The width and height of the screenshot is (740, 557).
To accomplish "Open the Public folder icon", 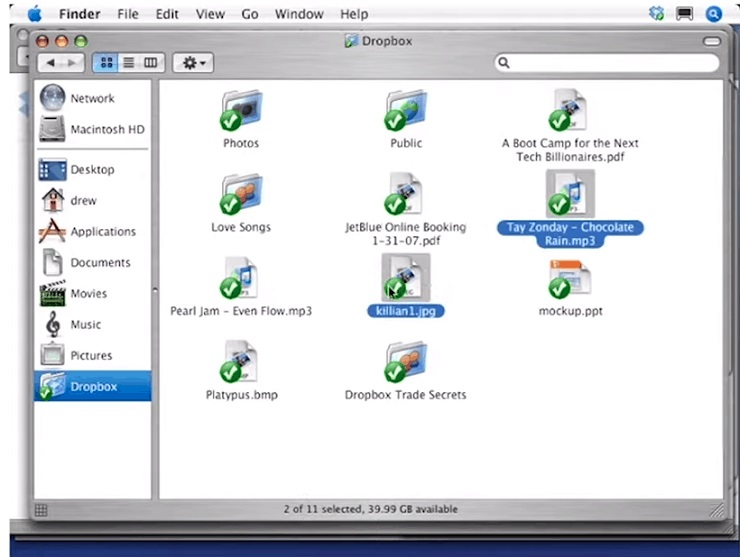I will pyautogui.click(x=406, y=110).
